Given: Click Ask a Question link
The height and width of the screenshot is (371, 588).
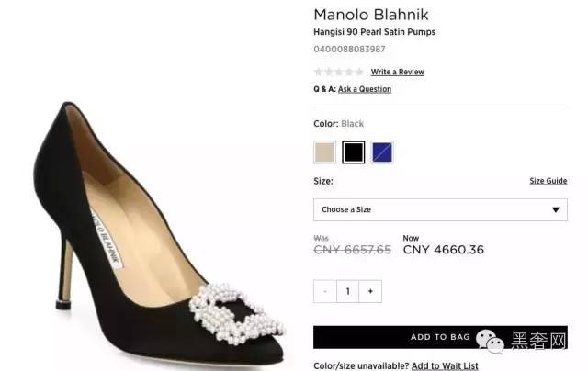Looking at the screenshot, I should (364, 89).
